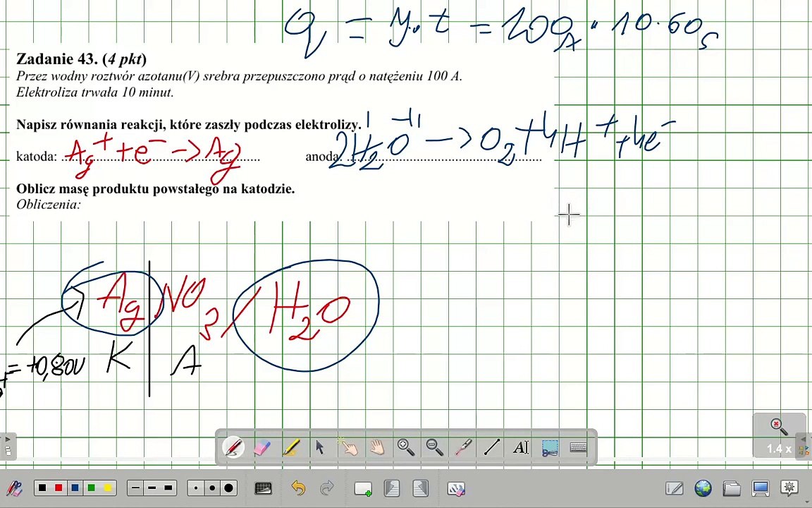This screenshot has width=812, height=508.
Task: Clear the page with eraser board icon
Action: coord(456,488)
